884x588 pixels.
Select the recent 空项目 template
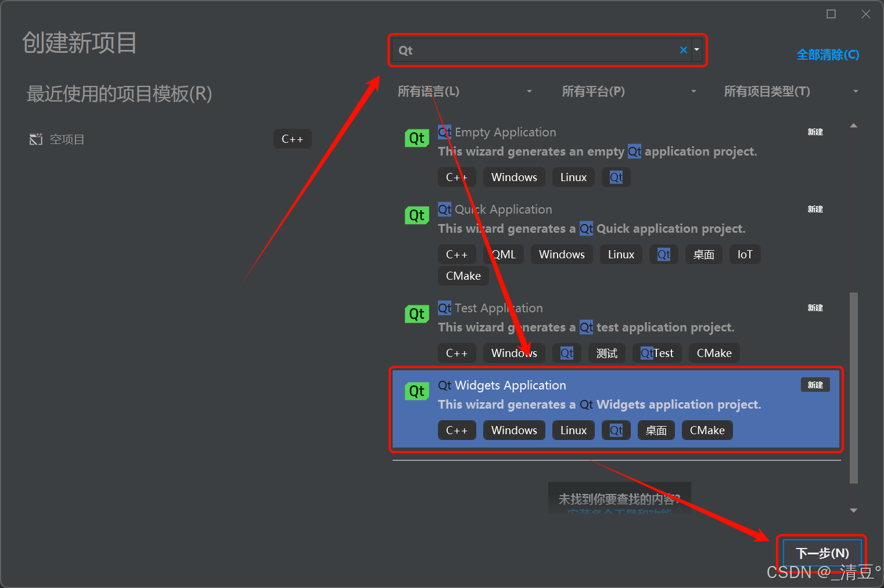click(x=170, y=139)
